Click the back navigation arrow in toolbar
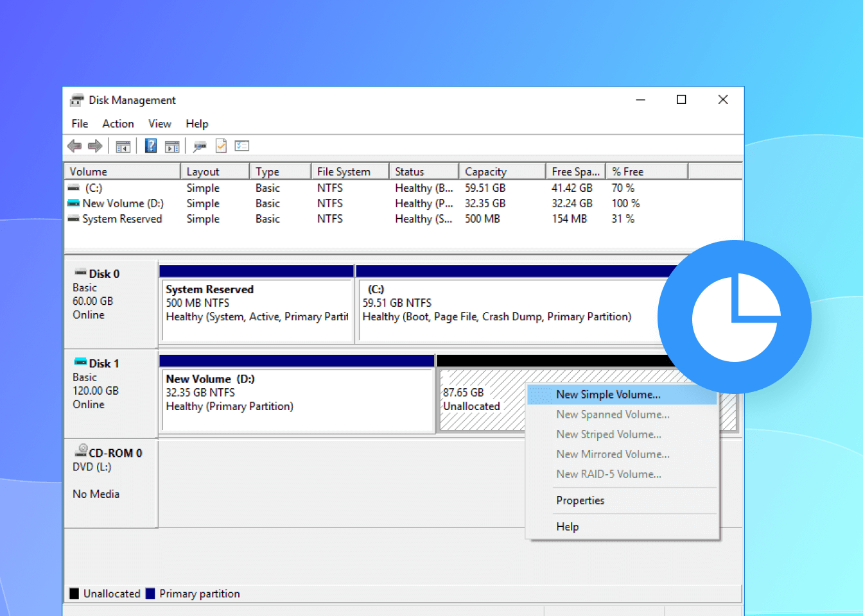This screenshot has width=863, height=616. pos(74,146)
